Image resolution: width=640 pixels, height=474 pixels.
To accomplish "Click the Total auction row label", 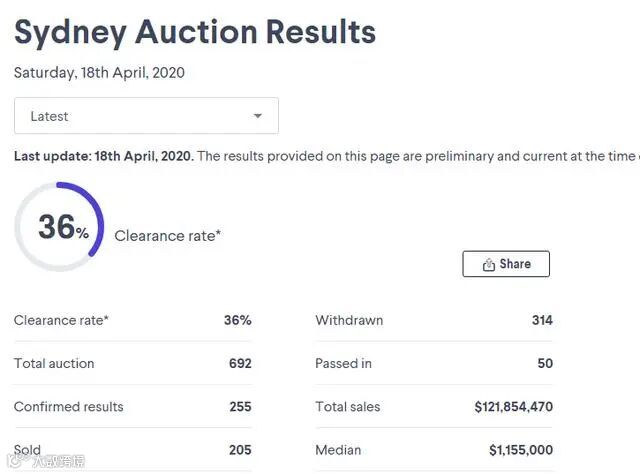I will pyautogui.click(x=54, y=364).
